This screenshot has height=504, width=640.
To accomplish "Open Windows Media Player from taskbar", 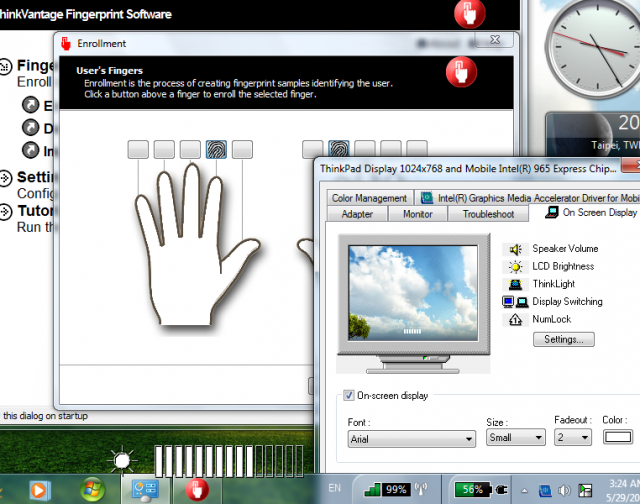I will point(39,490).
